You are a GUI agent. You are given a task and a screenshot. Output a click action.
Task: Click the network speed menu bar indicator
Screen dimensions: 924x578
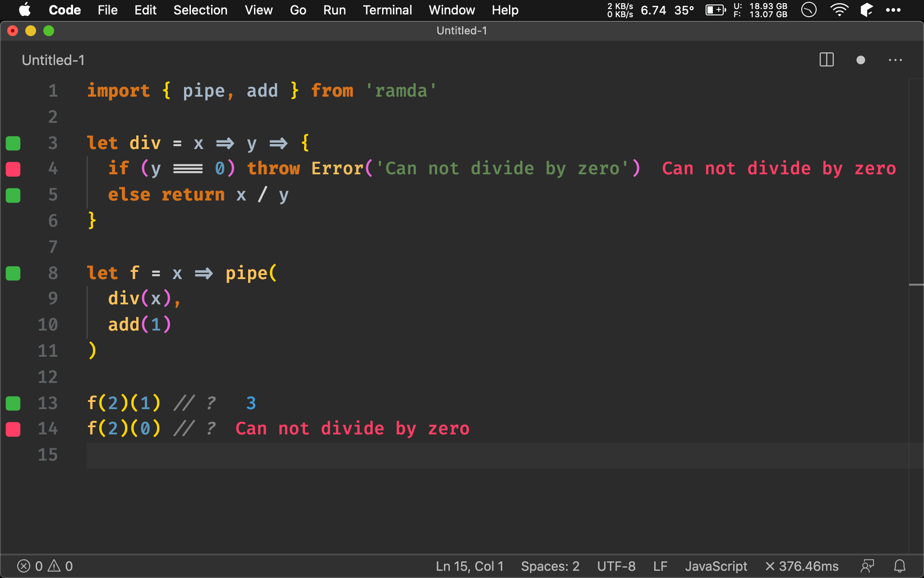(x=620, y=10)
